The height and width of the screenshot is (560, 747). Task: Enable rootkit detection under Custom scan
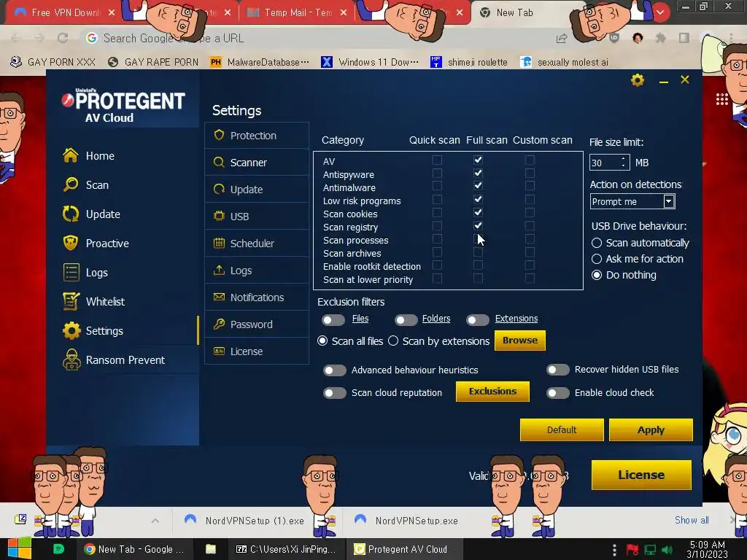pos(530,265)
